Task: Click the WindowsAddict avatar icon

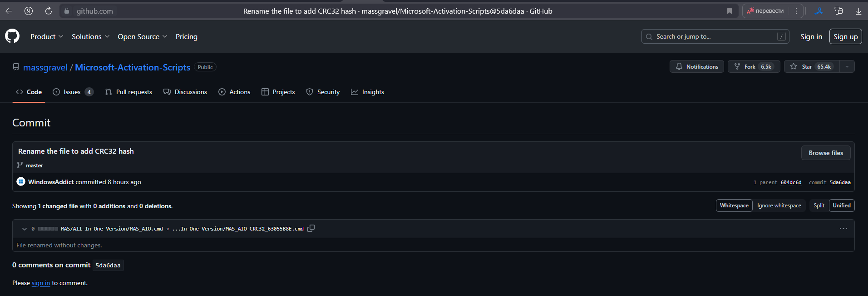Action: click(x=21, y=182)
